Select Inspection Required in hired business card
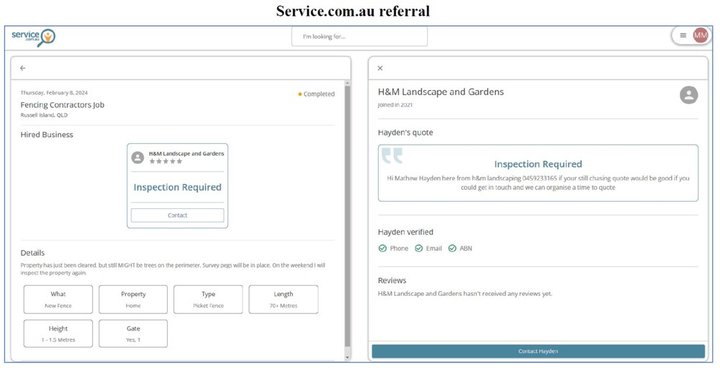Image resolution: width=720 pixels, height=368 pixels. click(177, 187)
